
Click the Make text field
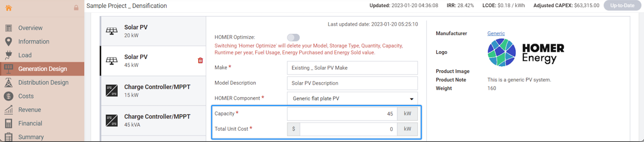pyautogui.click(x=352, y=68)
